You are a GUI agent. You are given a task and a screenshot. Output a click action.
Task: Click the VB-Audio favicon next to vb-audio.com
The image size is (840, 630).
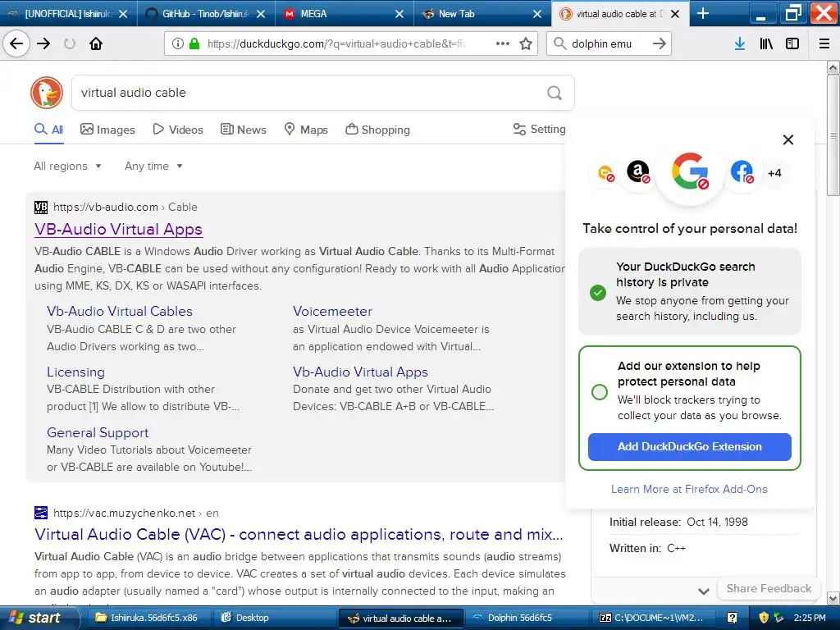(x=41, y=208)
